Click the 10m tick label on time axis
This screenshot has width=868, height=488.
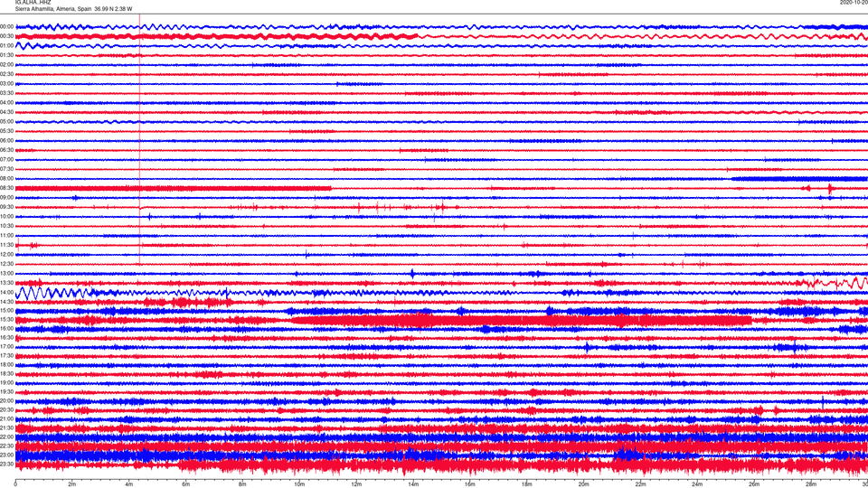[299, 484]
